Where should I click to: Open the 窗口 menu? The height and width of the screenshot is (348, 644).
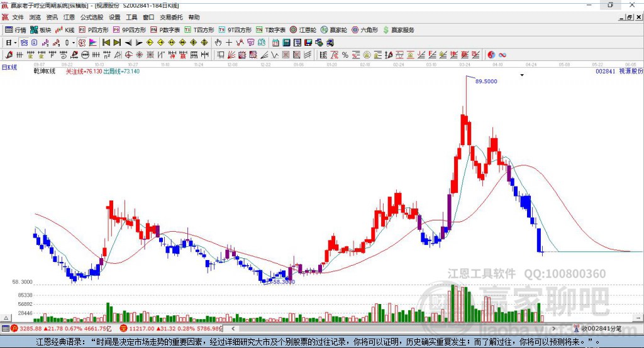(x=148, y=17)
